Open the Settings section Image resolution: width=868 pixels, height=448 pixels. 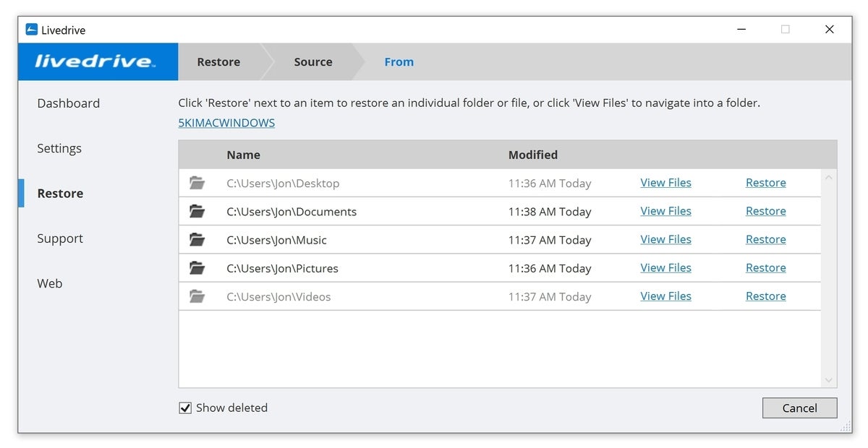(59, 148)
